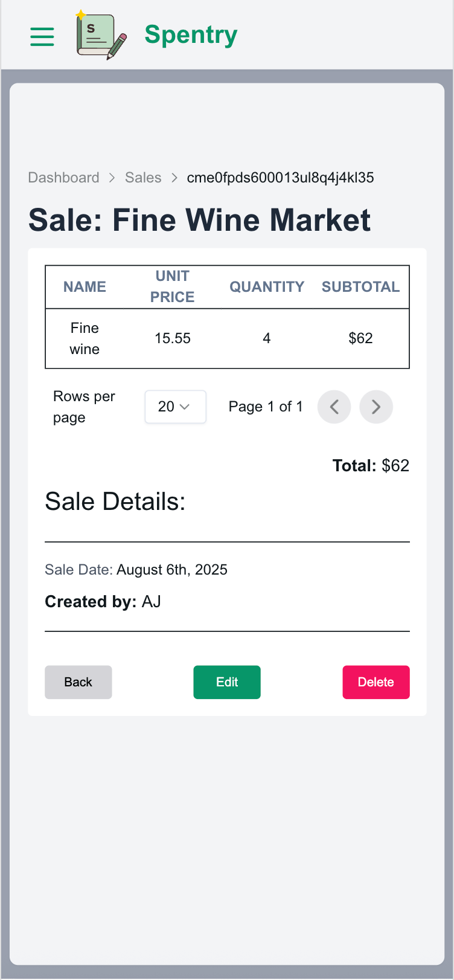This screenshot has width=454, height=980.
Task: Click the Fine wine table row
Action: 226,338
